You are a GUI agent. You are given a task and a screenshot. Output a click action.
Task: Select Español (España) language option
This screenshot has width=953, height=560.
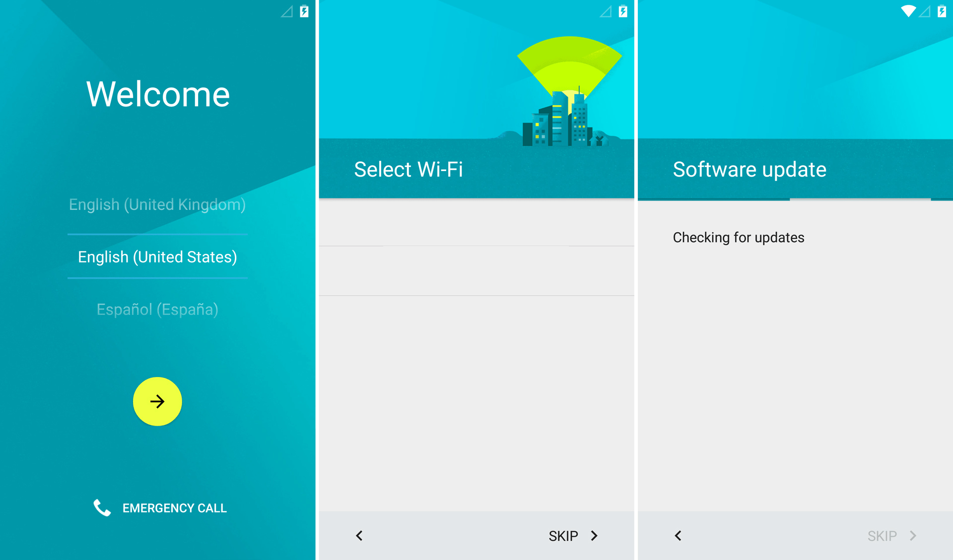click(x=158, y=309)
